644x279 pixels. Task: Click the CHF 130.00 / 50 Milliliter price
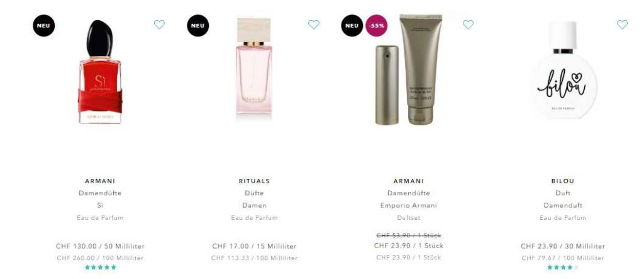pyautogui.click(x=100, y=246)
